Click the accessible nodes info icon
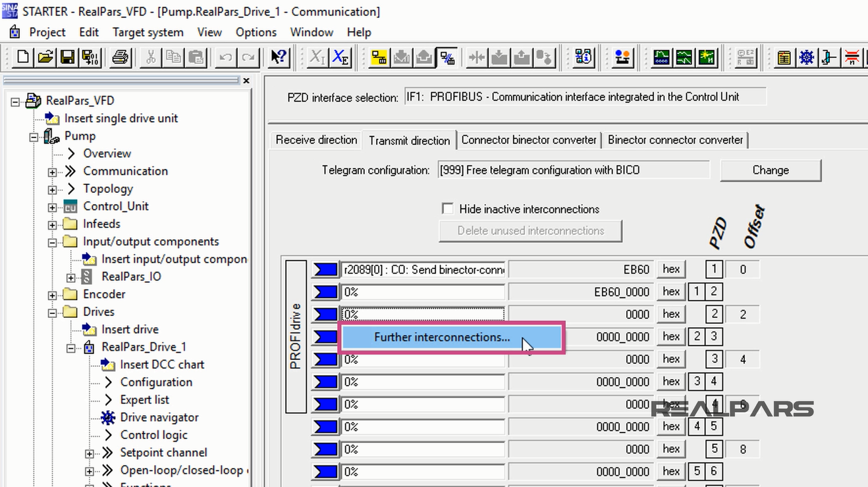Viewport: 868px width, 487px height. coord(584,57)
